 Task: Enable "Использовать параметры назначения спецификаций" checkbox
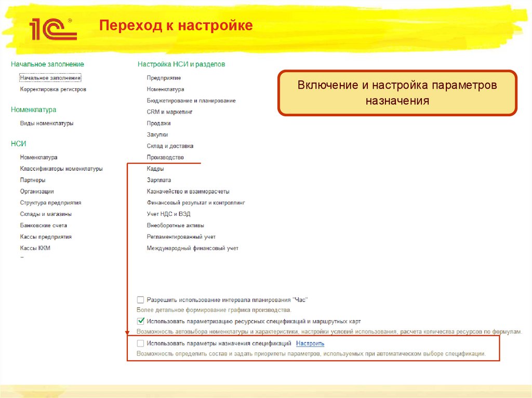click(x=139, y=344)
